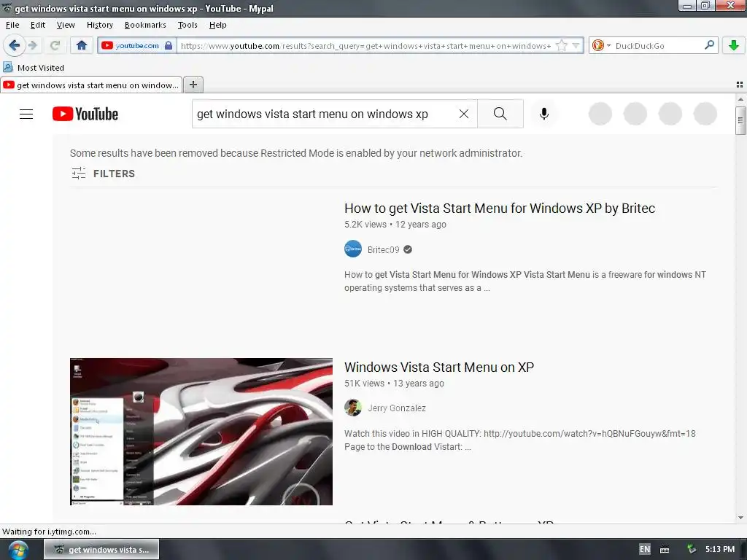Click the 5.2K views 12 years ago text
The height and width of the screenshot is (560, 747).
coord(395,225)
